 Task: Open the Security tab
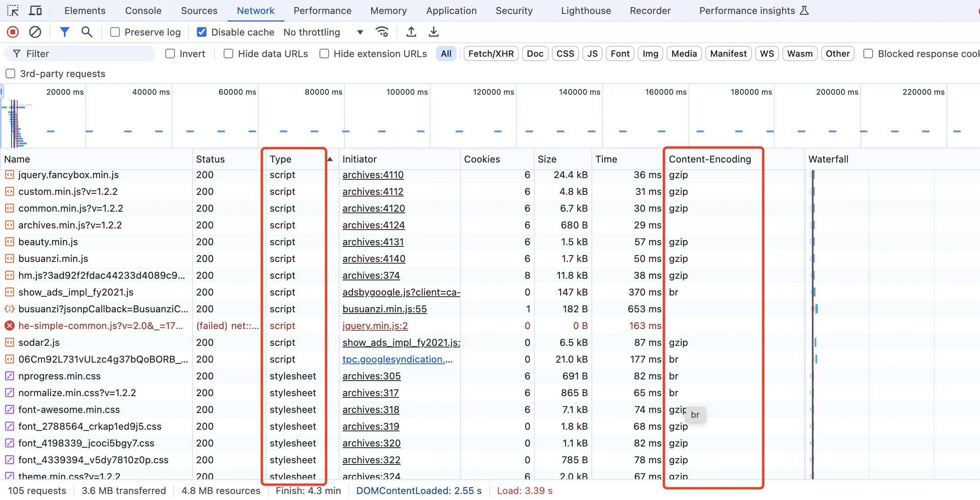coord(514,11)
